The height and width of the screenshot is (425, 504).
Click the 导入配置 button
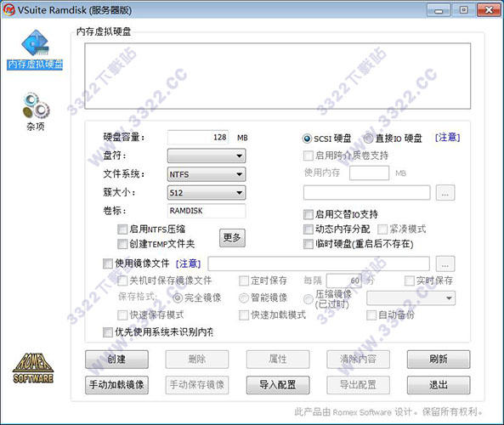(278, 385)
